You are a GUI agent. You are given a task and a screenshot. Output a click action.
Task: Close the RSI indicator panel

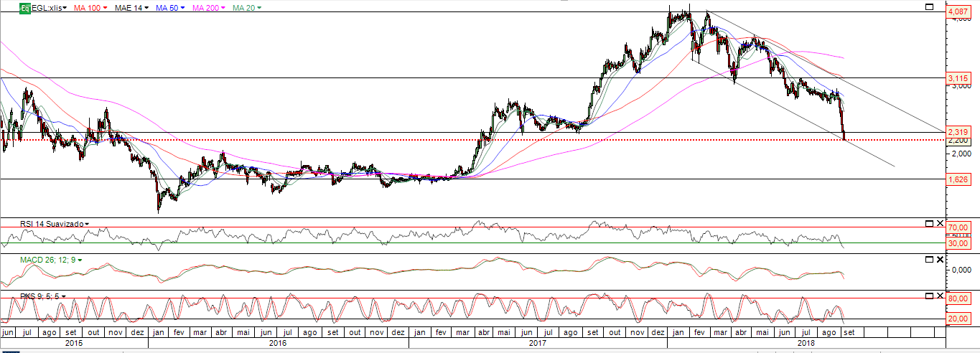coord(940,223)
